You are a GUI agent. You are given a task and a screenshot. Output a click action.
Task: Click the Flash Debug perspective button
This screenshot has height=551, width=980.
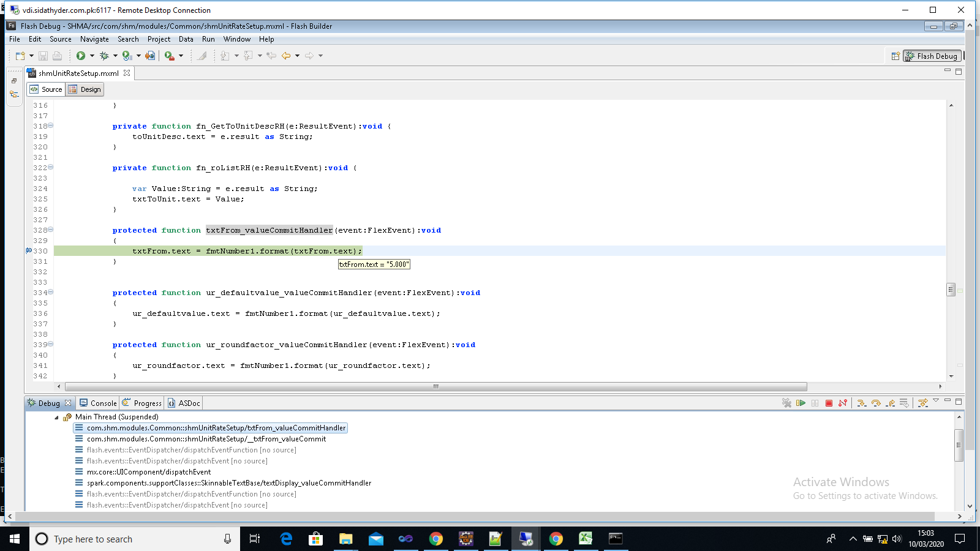click(x=932, y=56)
